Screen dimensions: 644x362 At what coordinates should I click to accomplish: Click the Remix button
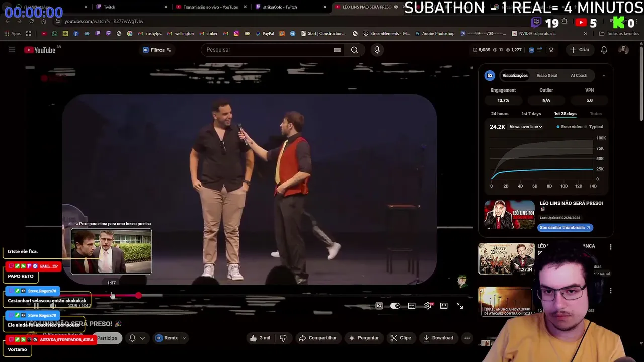(x=167, y=338)
